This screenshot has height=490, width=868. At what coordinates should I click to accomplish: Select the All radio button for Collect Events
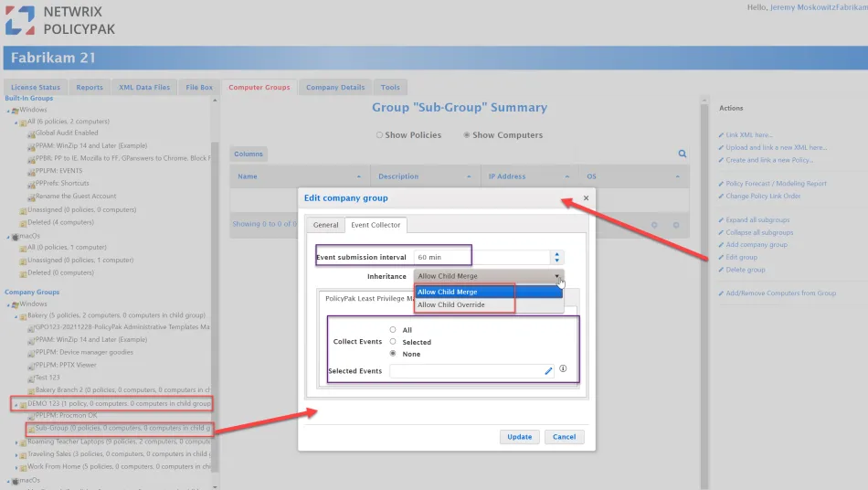click(393, 330)
